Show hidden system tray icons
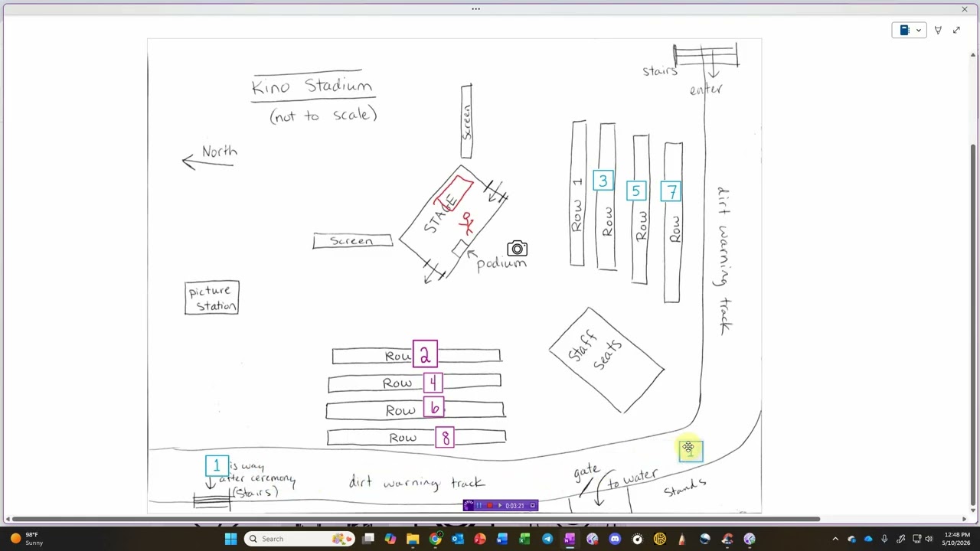The width and height of the screenshot is (980, 551). (x=835, y=539)
